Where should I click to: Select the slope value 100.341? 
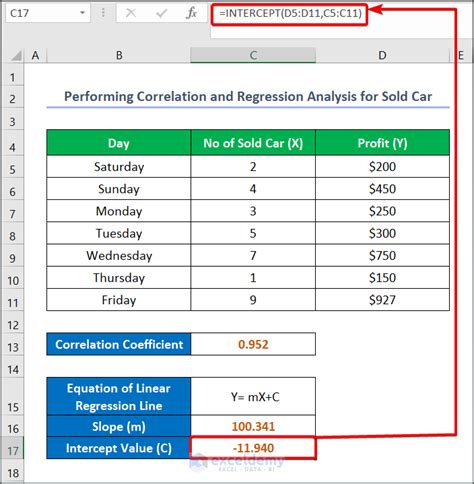tap(253, 426)
